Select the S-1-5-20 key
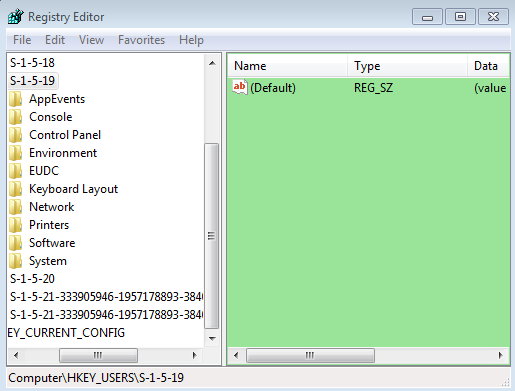 pos(32,279)
